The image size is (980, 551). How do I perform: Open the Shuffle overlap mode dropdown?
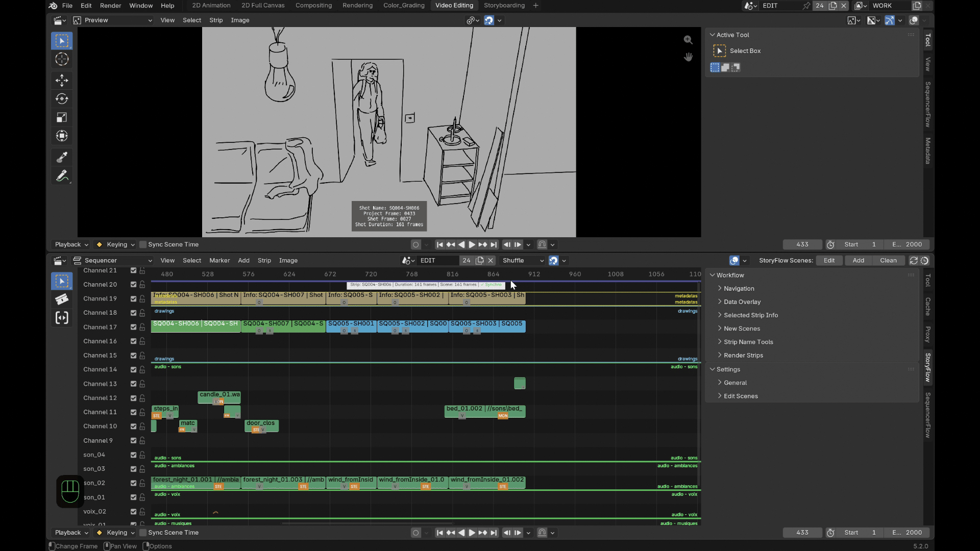pyautogui.click(x=523, y=261)
